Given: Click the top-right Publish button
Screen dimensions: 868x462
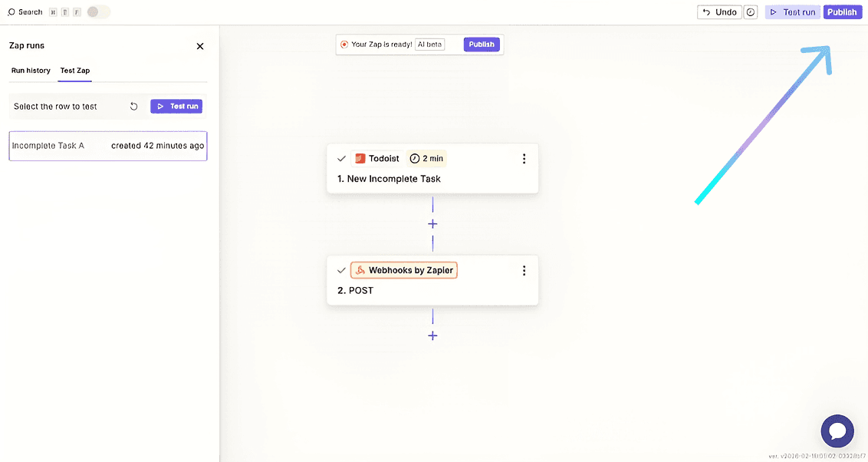Looking at the screenshot, I should [843, 12].
